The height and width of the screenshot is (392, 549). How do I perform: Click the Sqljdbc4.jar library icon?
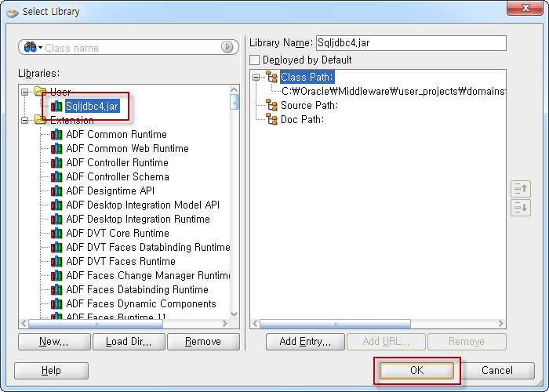[x=56, y=106]
